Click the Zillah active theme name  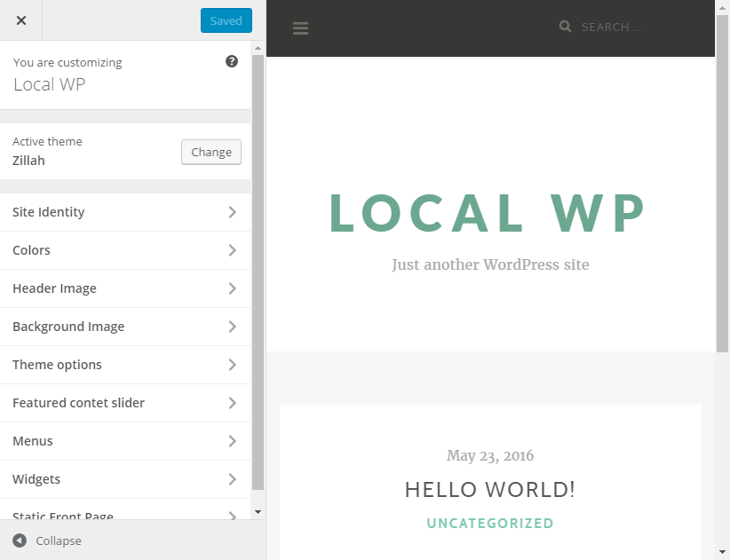pos(29,161)
